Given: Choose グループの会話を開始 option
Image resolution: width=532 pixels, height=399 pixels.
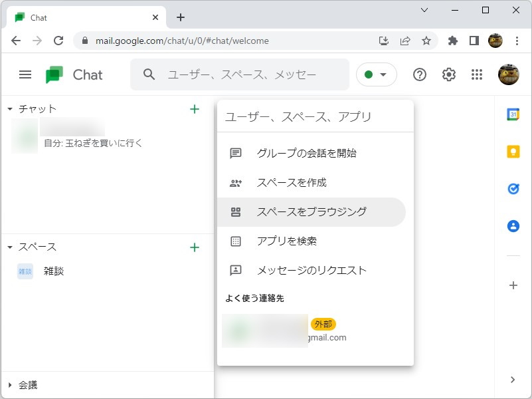Looking at the screenshot, I should [x=307, y=152].
